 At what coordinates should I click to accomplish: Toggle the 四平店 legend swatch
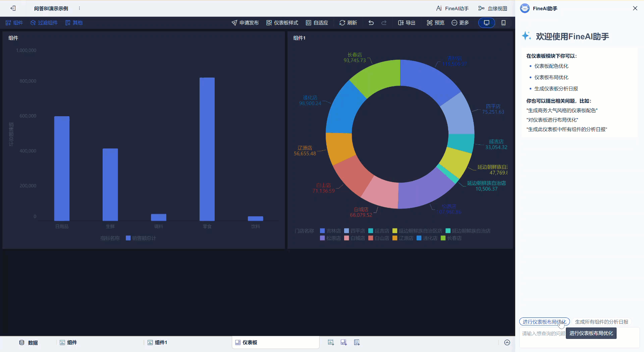pos(346,231)
